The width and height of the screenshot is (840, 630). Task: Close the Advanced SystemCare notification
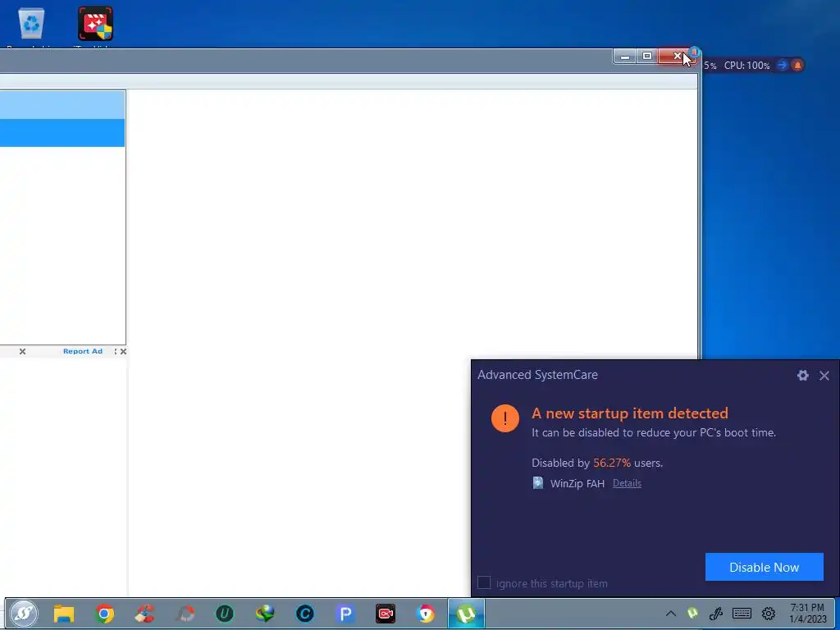(x=824, y=376)
